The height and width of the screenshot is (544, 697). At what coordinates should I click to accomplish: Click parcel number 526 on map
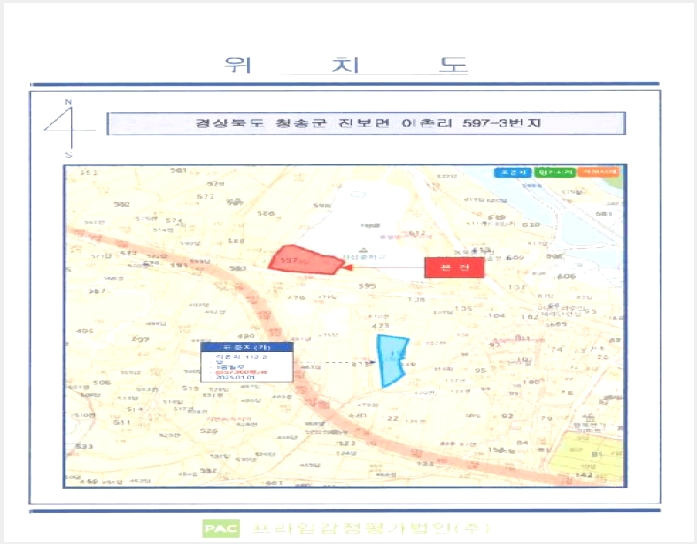(208, 431)
